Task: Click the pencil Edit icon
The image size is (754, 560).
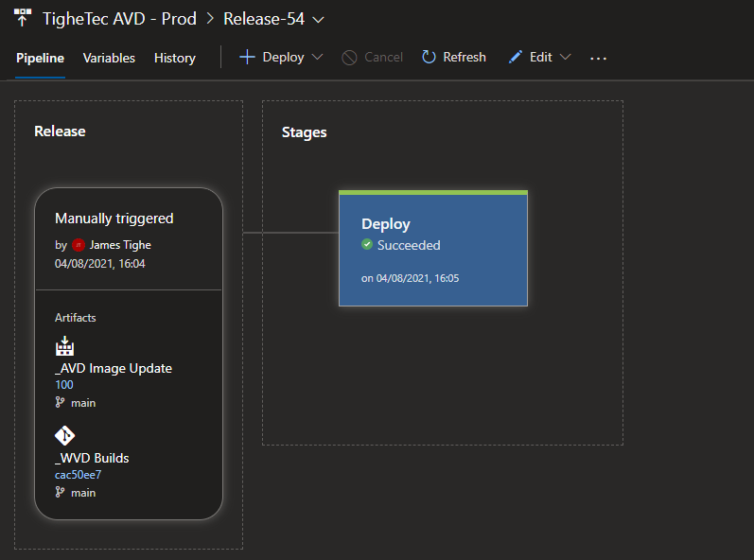Action: point(515,58)
